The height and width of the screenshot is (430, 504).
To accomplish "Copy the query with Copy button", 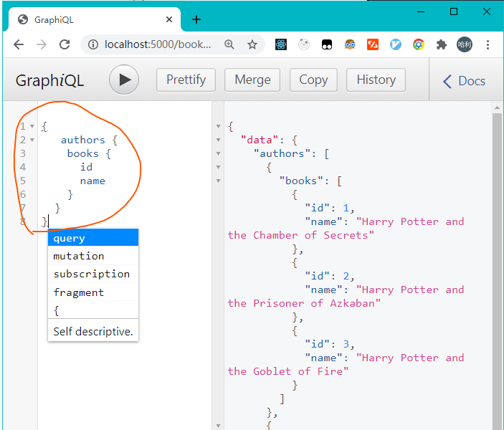I will 313,80.
